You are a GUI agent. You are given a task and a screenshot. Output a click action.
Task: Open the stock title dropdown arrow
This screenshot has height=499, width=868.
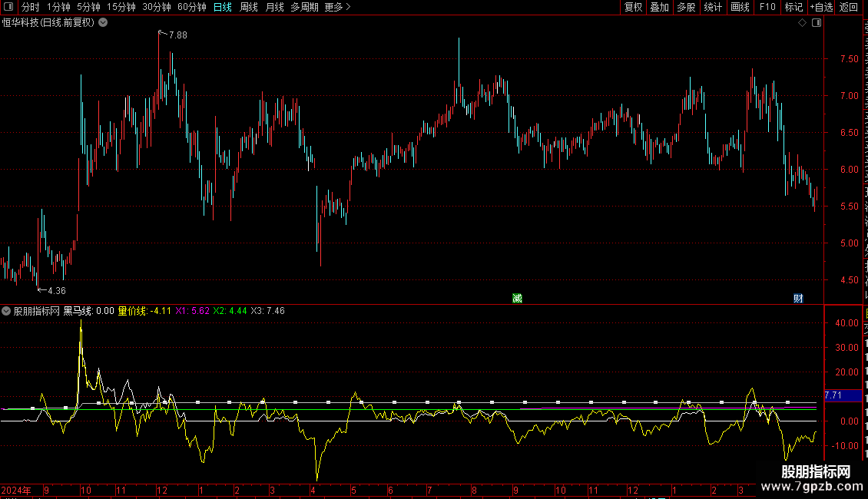coord(103,23)
